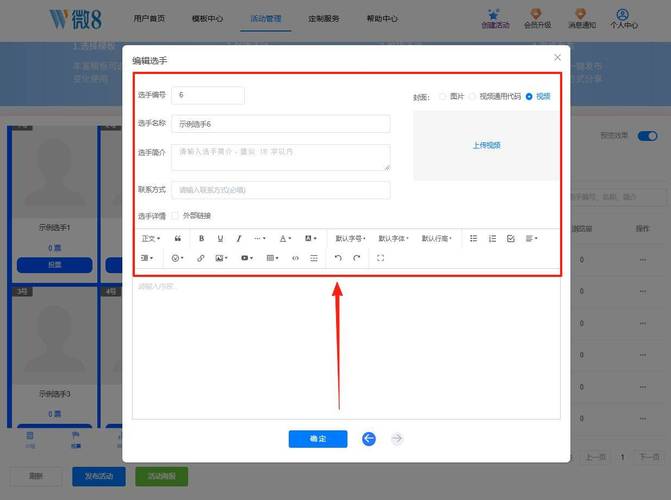The width and height of the screenshot is (671, 500).
Task: Insert a blockquote using the quote icon
Action: click(177, 239)
